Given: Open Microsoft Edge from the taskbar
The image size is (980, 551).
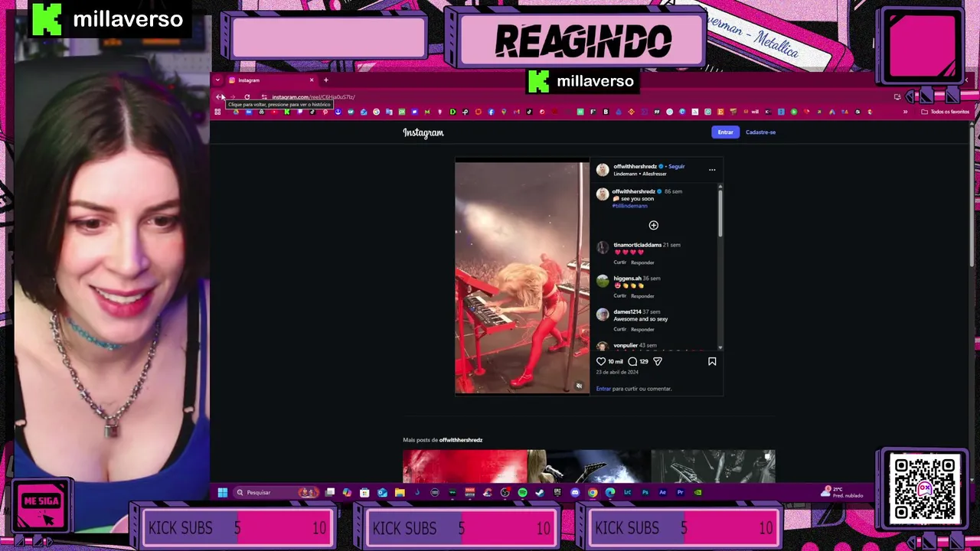Looking at the screenshot, I should point(609,493).
